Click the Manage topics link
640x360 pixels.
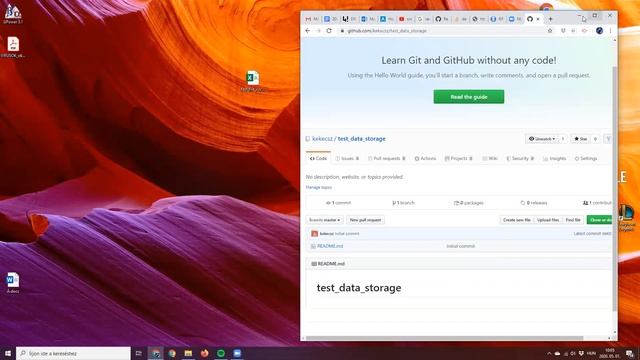tap(319, 187)
